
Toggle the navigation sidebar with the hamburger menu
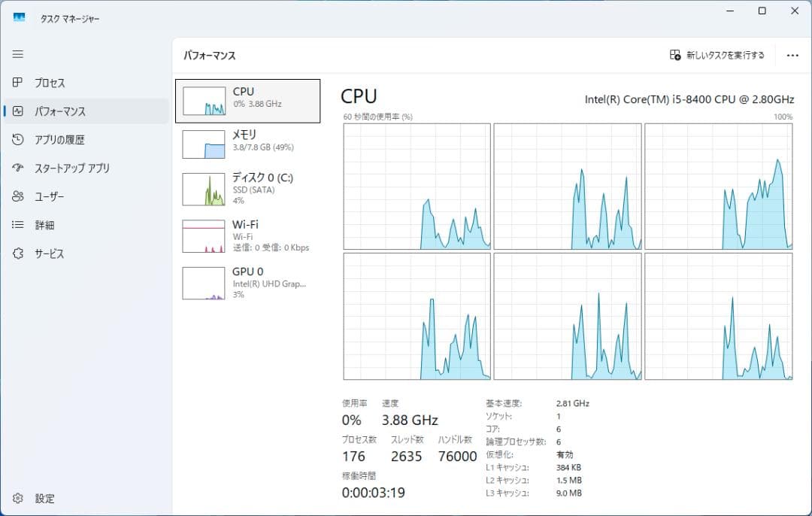tap(17, 54)
